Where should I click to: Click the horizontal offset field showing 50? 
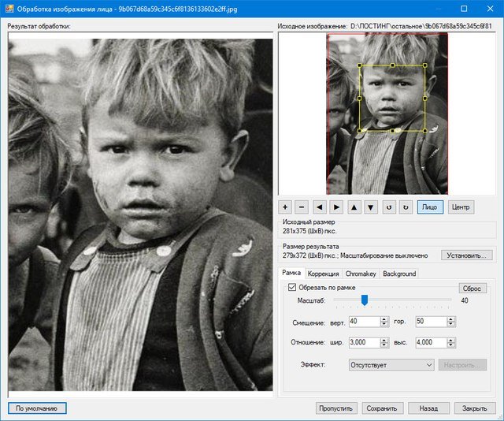[432, 322]
